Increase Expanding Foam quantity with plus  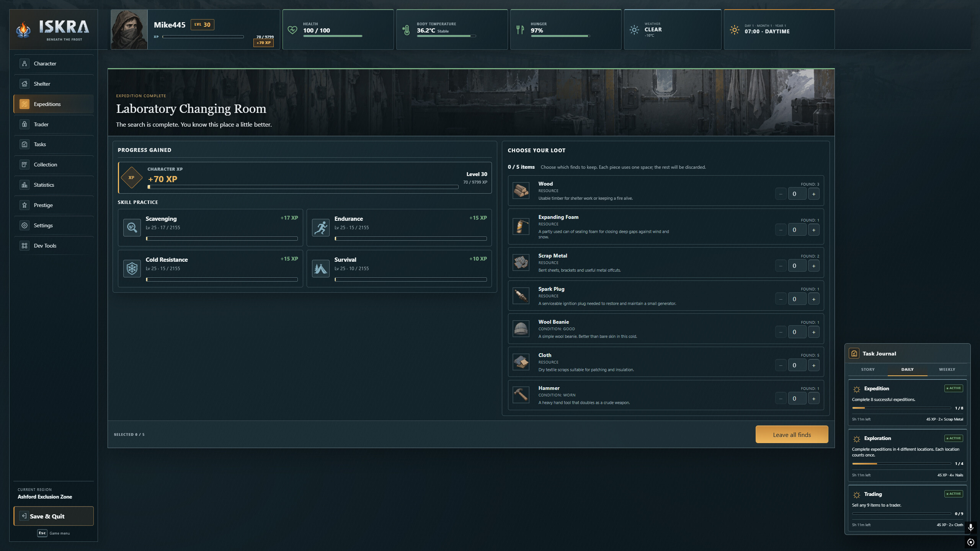click(814, 230)
